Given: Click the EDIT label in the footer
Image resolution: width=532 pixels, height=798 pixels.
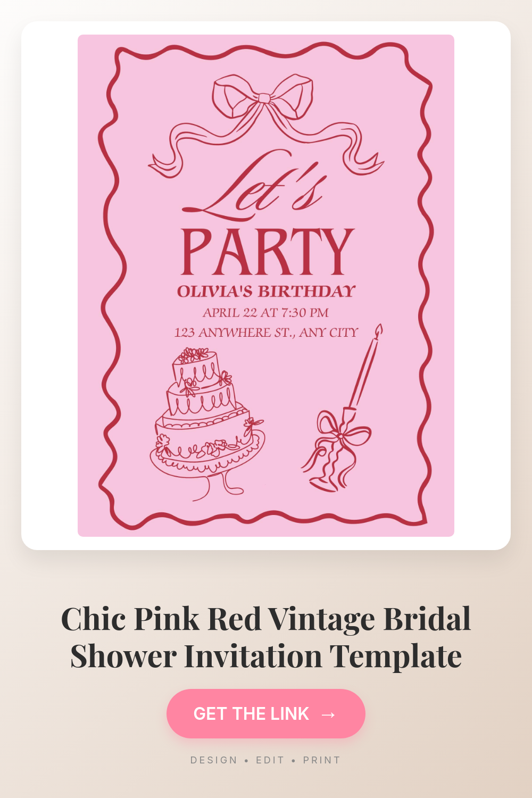Looking at the screenshot, I should (x=270, y=760).
